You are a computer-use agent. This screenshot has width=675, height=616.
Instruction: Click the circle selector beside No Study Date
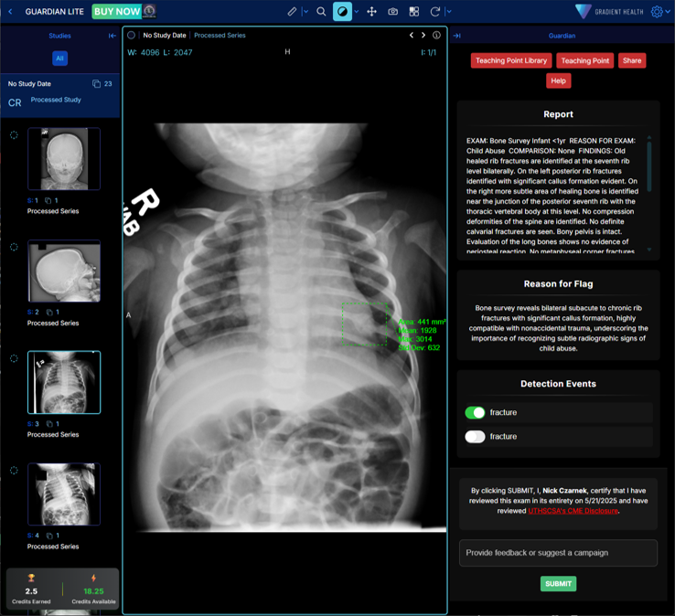coord(132,36)
